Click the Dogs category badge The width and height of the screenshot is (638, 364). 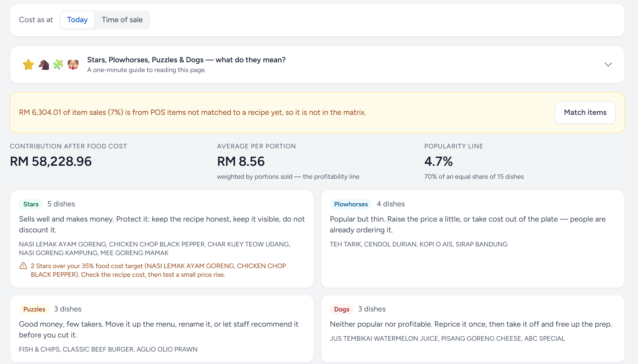click(x=342, y=309)
